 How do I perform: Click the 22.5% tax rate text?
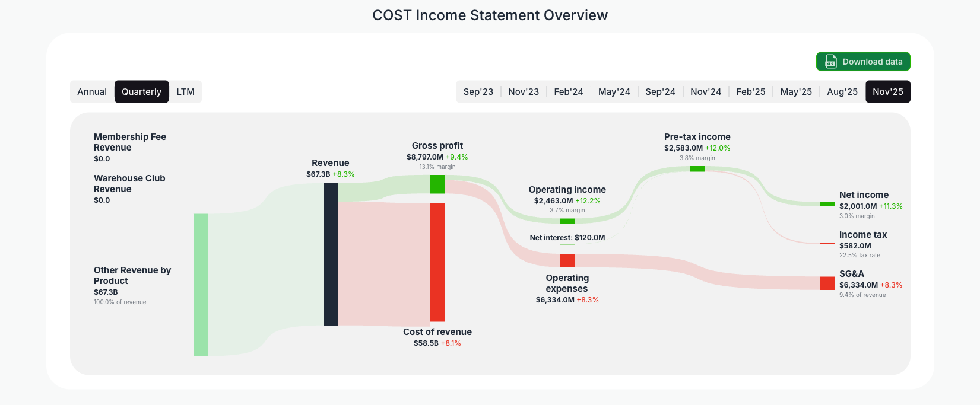click(860, 256)
